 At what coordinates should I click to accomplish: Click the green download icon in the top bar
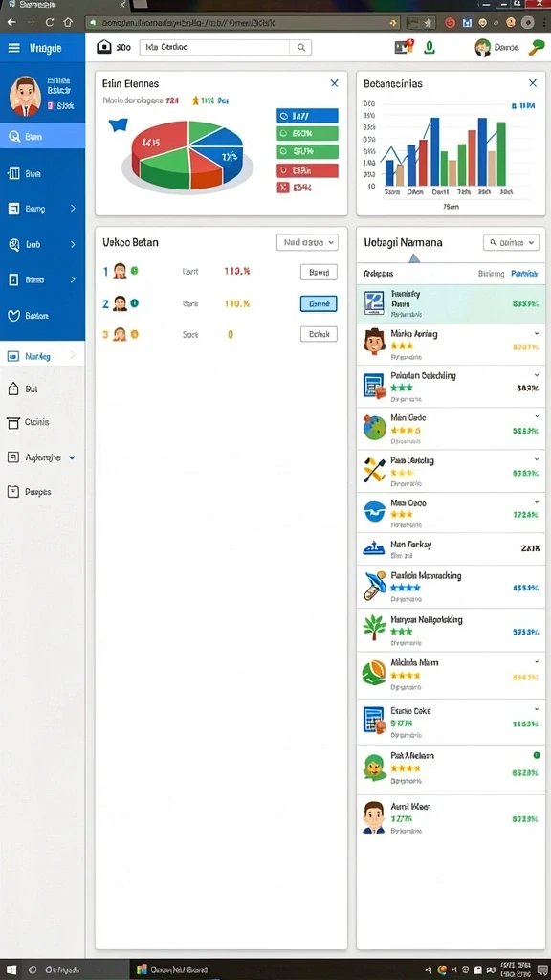point(429,47)
